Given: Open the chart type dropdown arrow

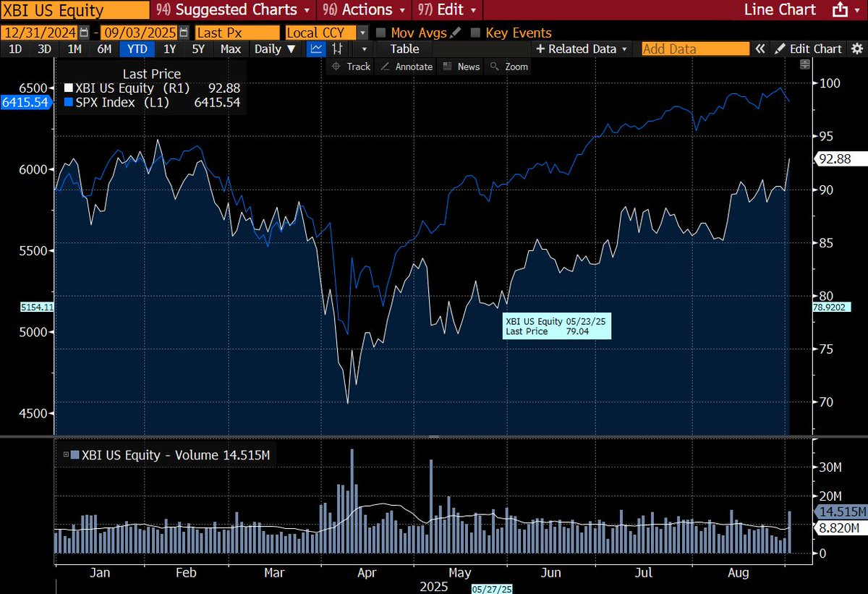Looking at the screenshot, I should coord(365,49).
